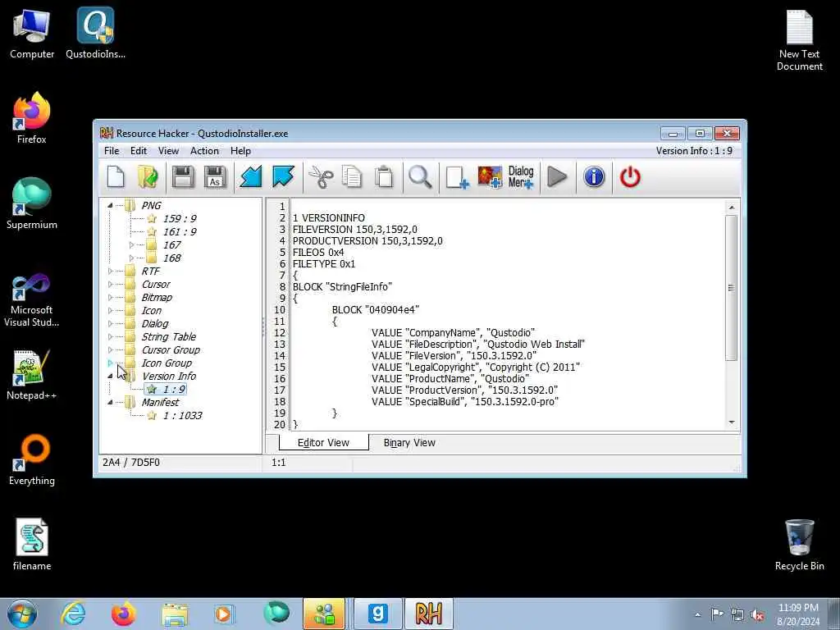The image size is (840, 630).
Task: Click the SpecialBuild value line
Action: click(465, 401)
